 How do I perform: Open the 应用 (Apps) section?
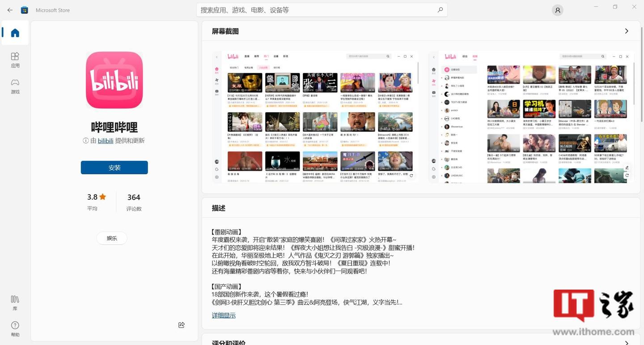(x=15, y=59)
